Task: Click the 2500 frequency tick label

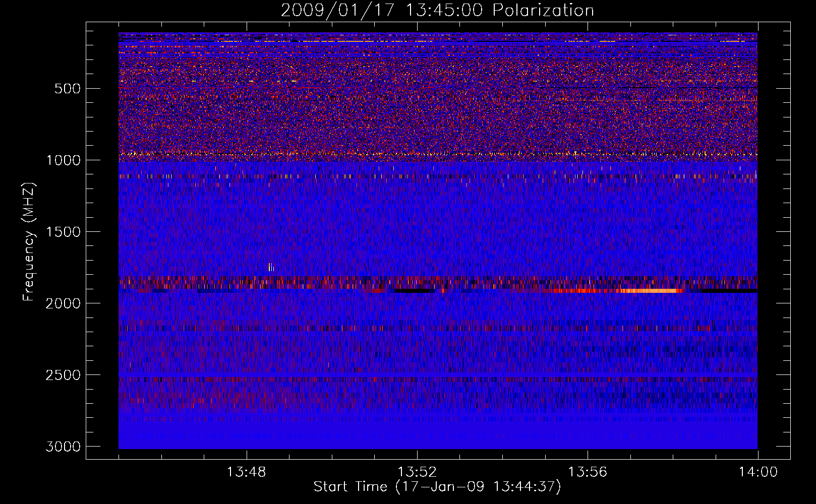Action: pos(63,375)
